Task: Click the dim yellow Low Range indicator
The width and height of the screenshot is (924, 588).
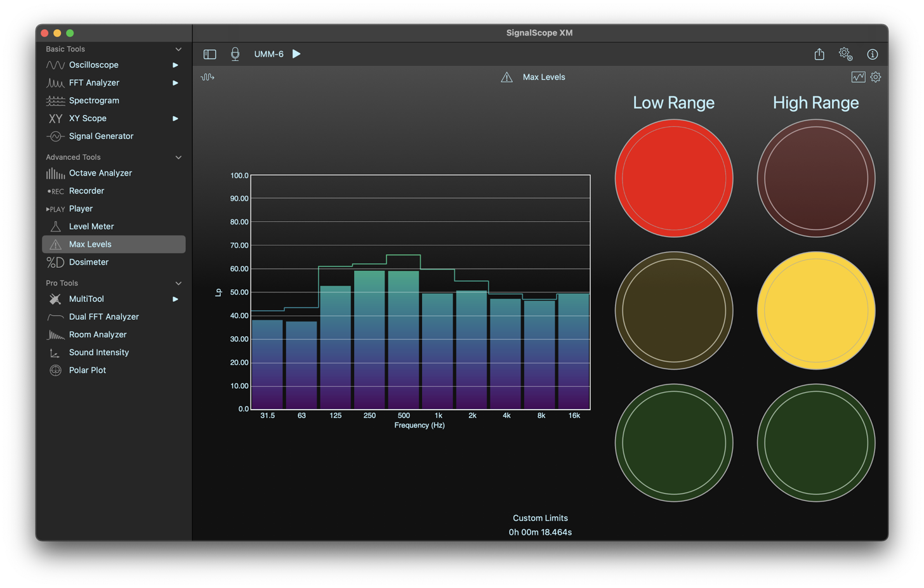Action: tap(674, 311)
